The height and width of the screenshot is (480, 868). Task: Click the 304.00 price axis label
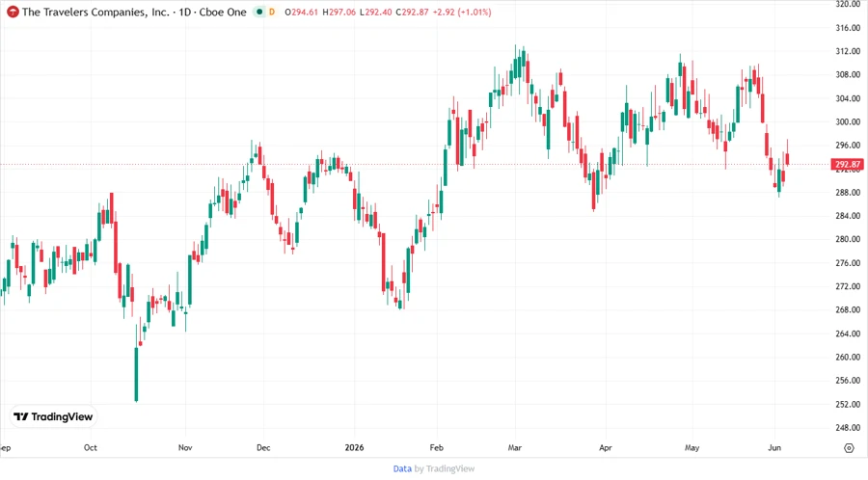click(x=848, y=98)
